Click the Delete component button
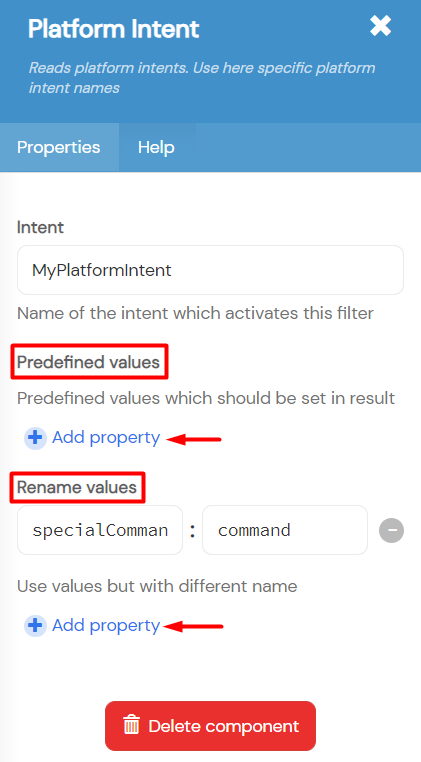421x762 pixels. coord(210,726)
